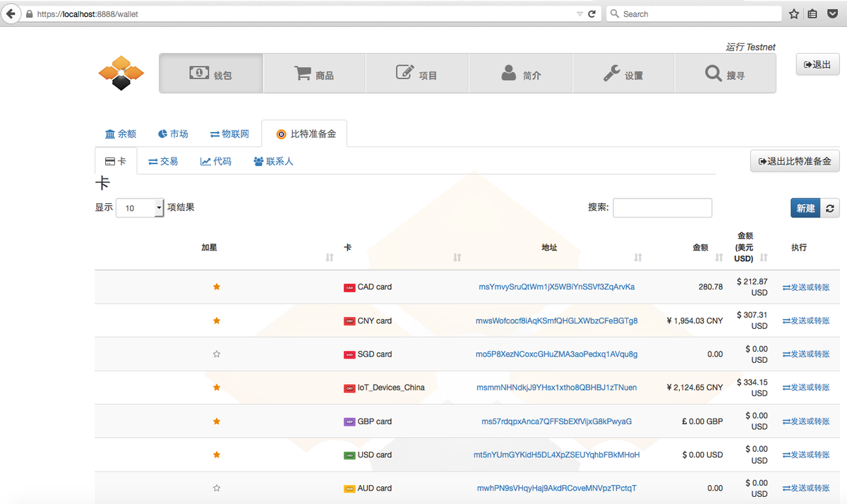Open the show entries dropdown set to 10
847x504 pixels.
point(139,208)
